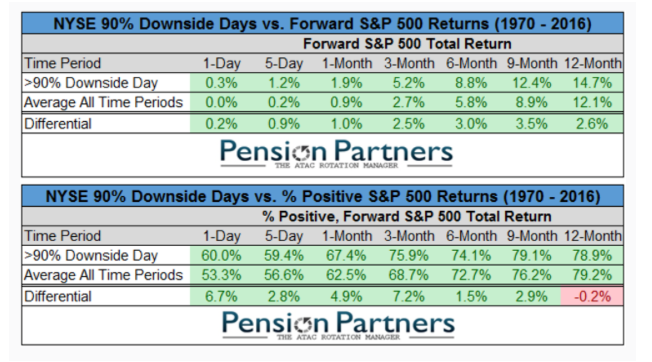This screenshot has height=362, width=652.
Task: Click the Time Period label in bottom table
Action: (62, 236)
